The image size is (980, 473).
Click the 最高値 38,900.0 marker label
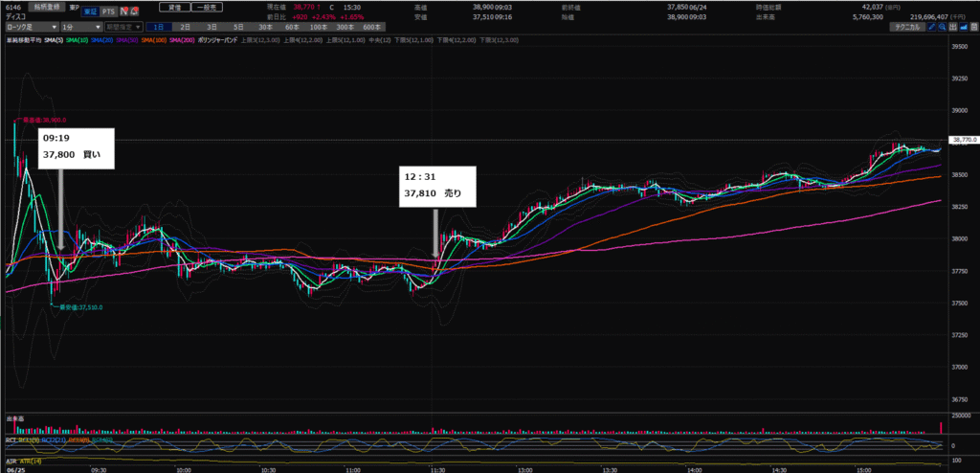point(44,120)
